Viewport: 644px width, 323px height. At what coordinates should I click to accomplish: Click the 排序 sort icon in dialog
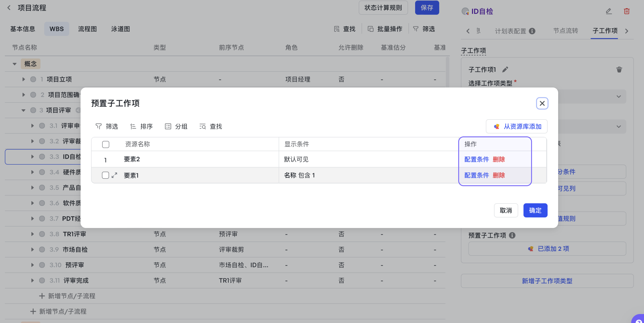point(133,126)
